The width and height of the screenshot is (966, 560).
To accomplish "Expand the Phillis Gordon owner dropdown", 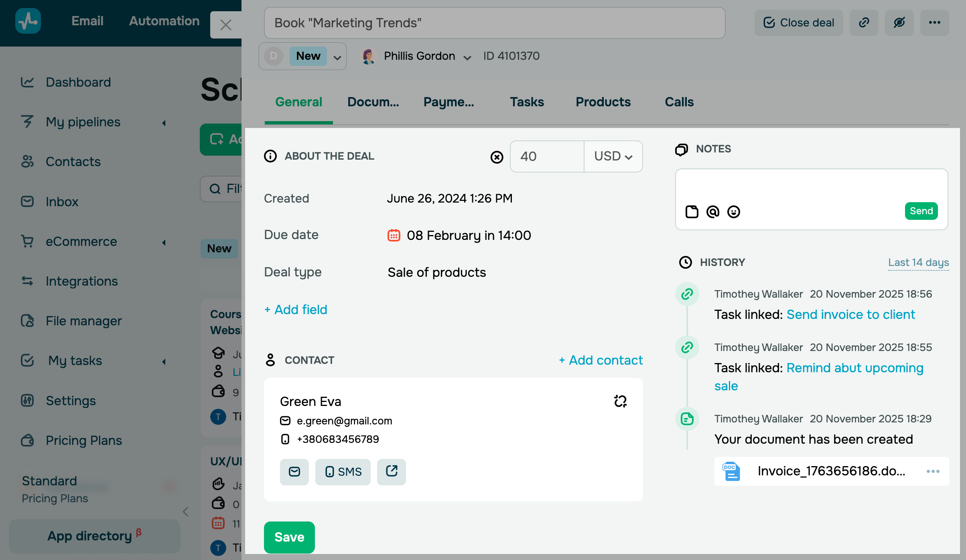I will pyautogui.click(x=467, y=57).
